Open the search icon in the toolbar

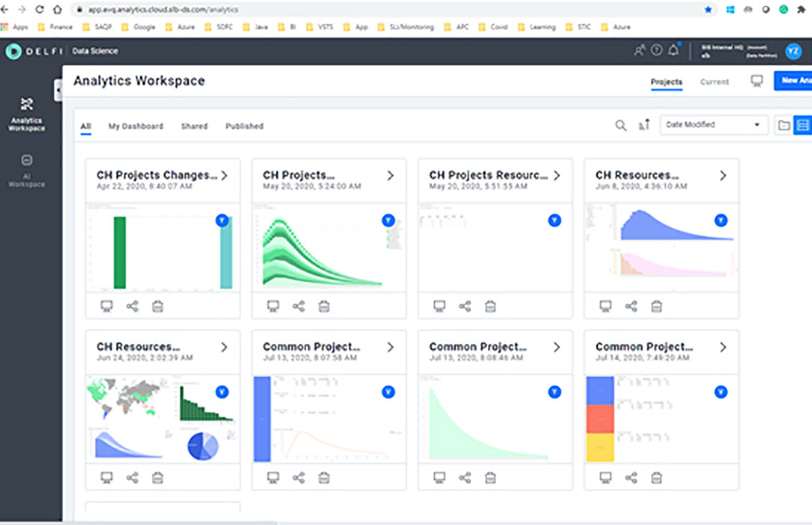621,124
